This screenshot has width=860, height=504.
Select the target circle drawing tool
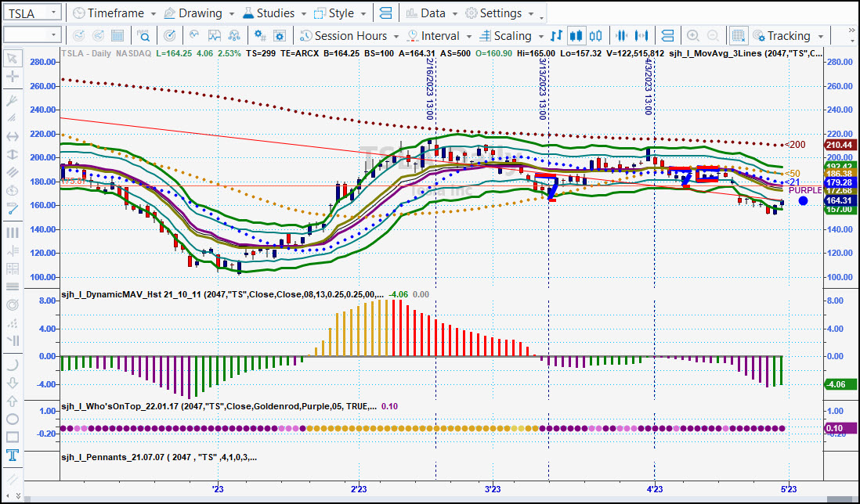pos(12,304)
